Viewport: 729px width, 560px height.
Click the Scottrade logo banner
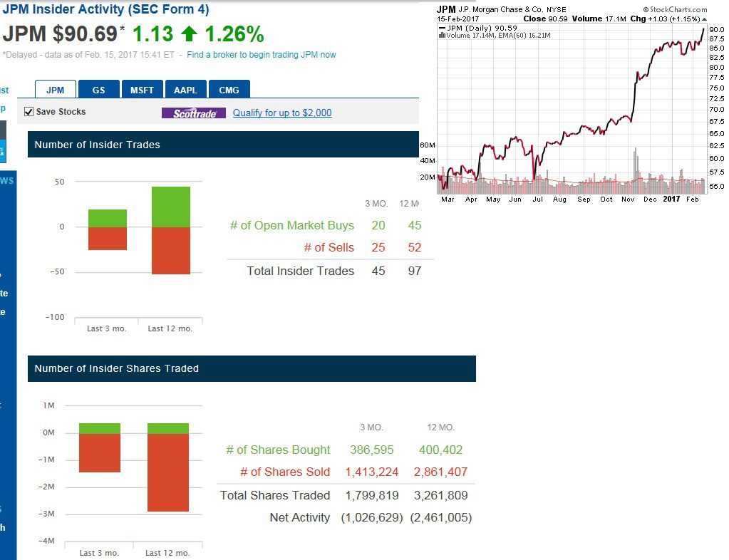click(x=194, y=113)
